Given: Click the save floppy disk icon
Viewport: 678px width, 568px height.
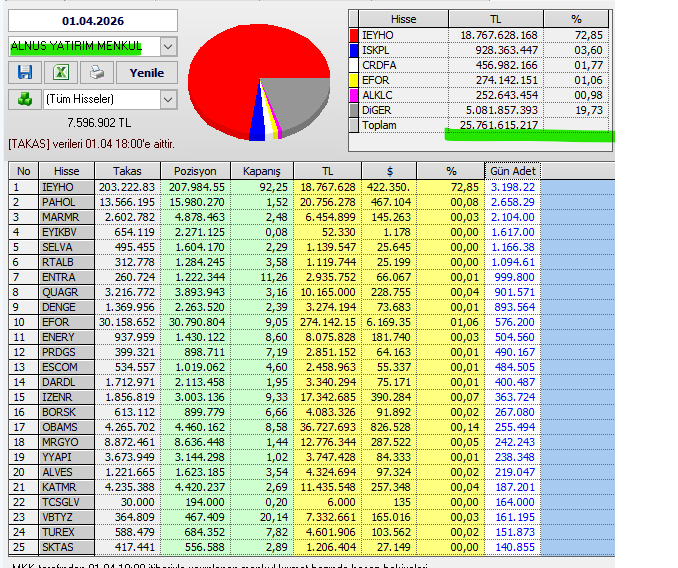Looking at the screenshot, I should [25, 72].
